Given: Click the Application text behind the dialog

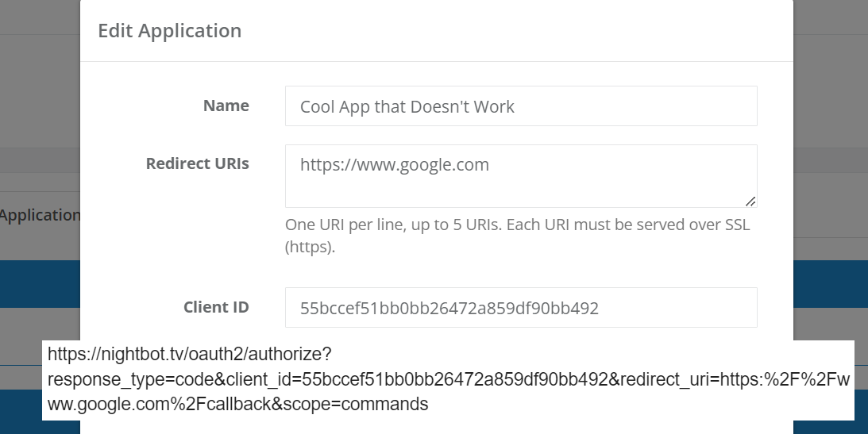Looking at the screenshot, I should 40,215.
